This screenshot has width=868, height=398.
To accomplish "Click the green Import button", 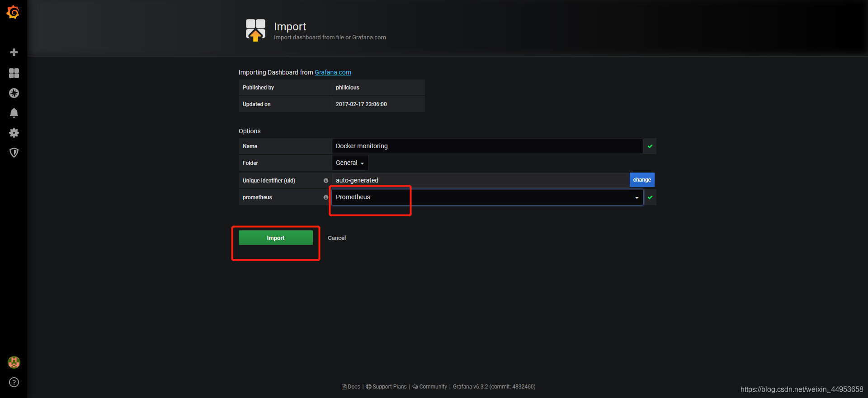I will point(276,238).
